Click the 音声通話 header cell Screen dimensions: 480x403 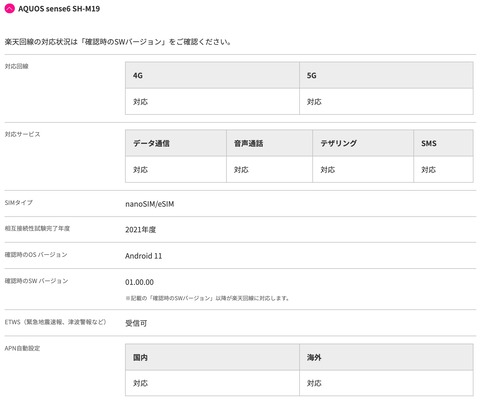(269, 143)
